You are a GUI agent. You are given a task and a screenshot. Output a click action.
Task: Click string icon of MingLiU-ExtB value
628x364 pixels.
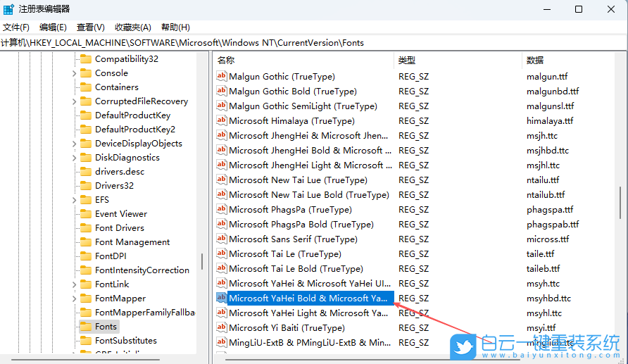point(222,342)
